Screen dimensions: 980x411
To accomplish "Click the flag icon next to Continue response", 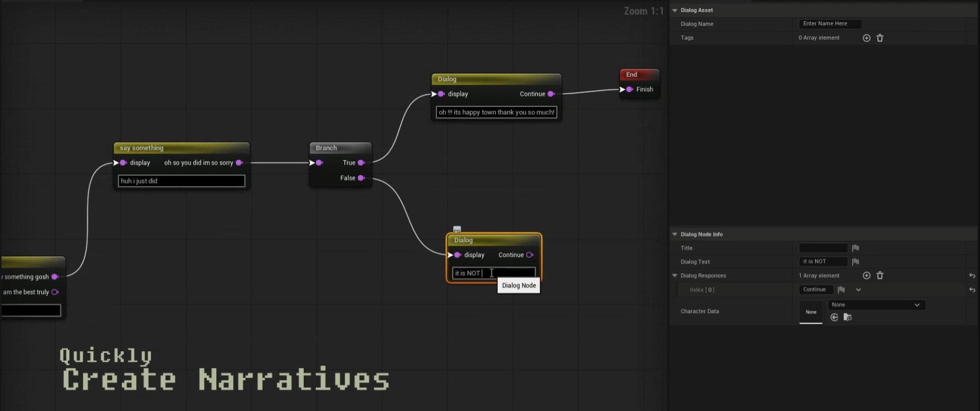I will pyautogui.click(x=841, y=290).
